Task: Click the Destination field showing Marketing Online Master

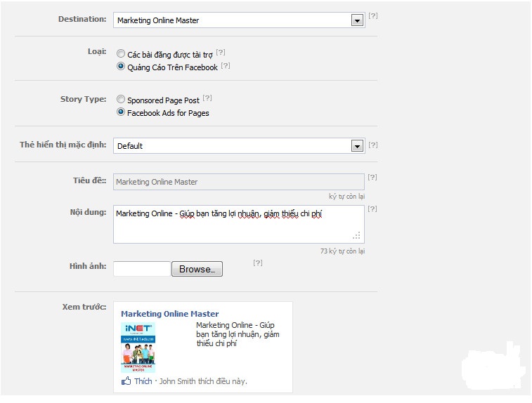Action: click(239, 20)
